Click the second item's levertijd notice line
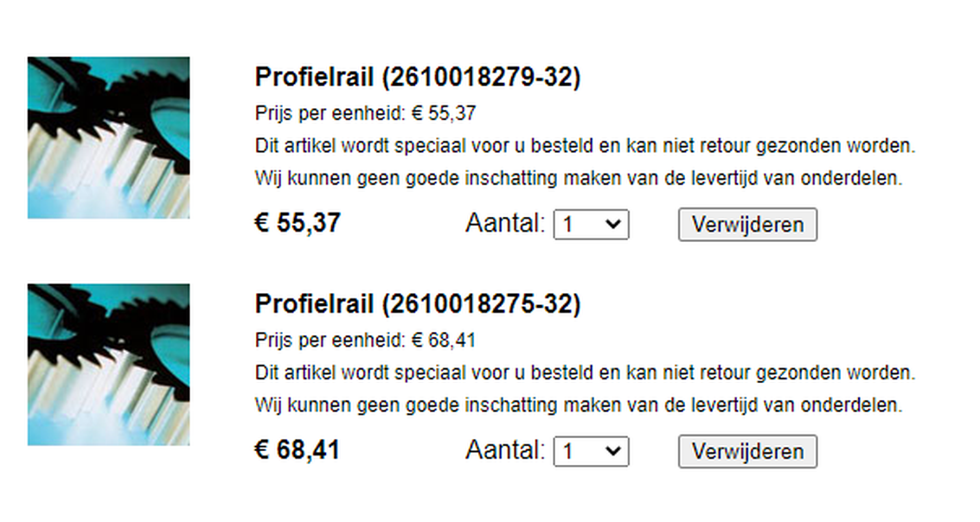The height and width of the screenshot is (522, 980). pos(579,406)
